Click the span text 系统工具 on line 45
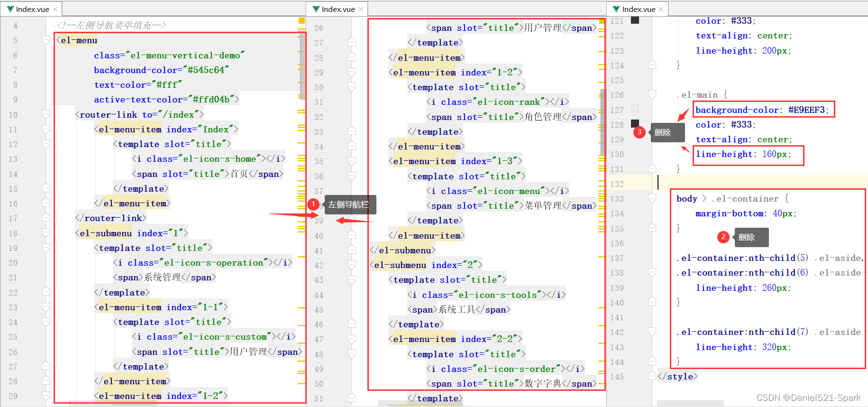Screen dimensions: 868x407 [457, 309]
